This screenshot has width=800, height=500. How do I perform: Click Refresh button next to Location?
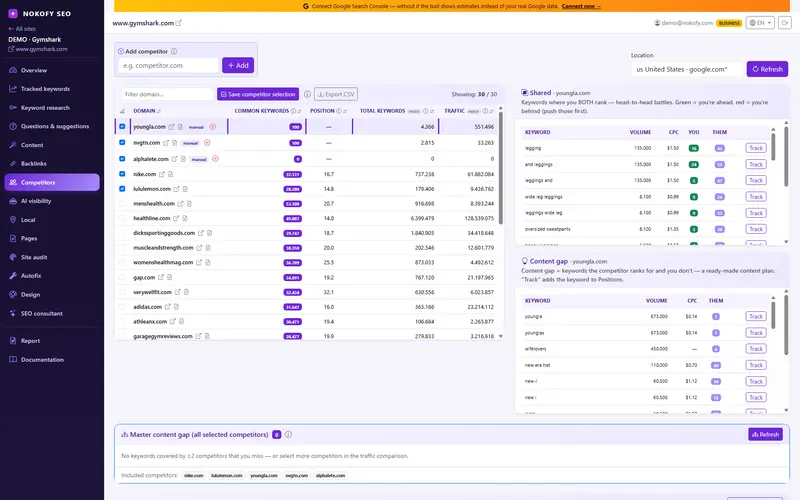(767, 69)
